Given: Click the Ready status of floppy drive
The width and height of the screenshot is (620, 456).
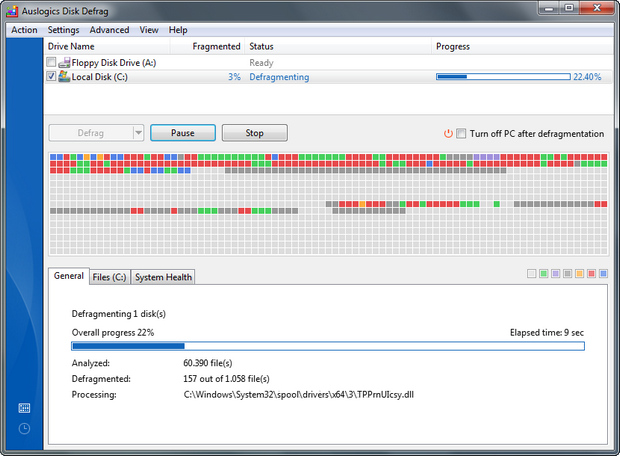Looking at the screenshot, I should 261,63.
